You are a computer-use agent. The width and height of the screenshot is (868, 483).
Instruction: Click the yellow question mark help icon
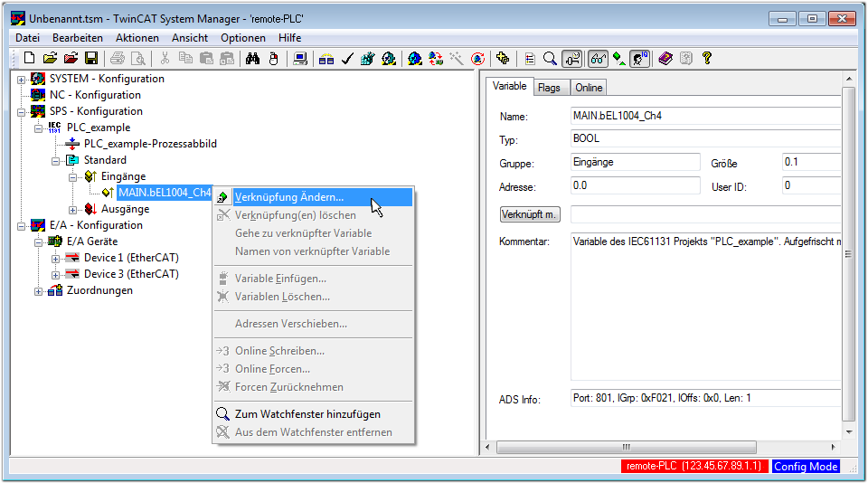point(707,59)
